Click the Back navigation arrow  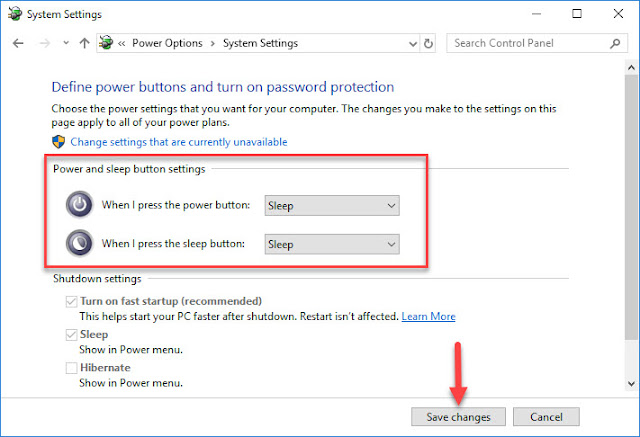(18, 43)
